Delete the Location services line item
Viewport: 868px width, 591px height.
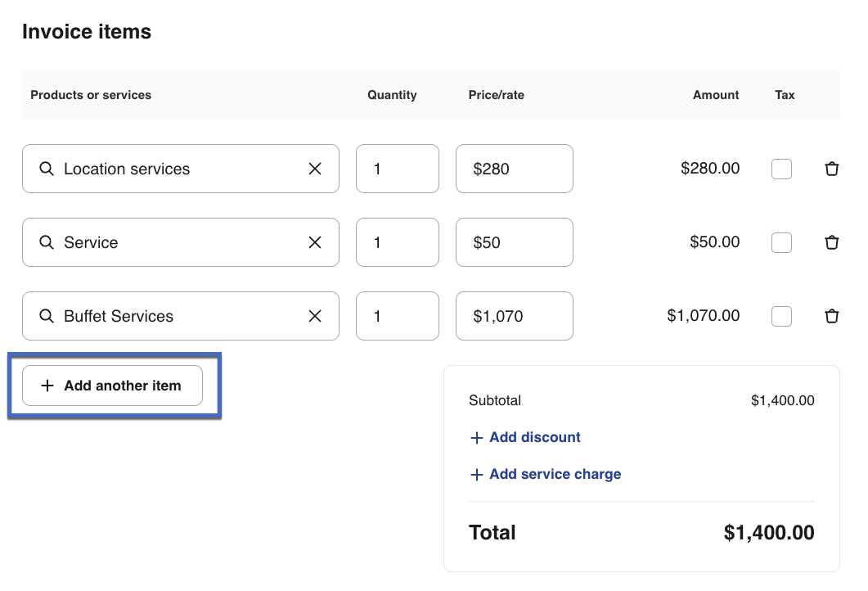click(831, 169)
